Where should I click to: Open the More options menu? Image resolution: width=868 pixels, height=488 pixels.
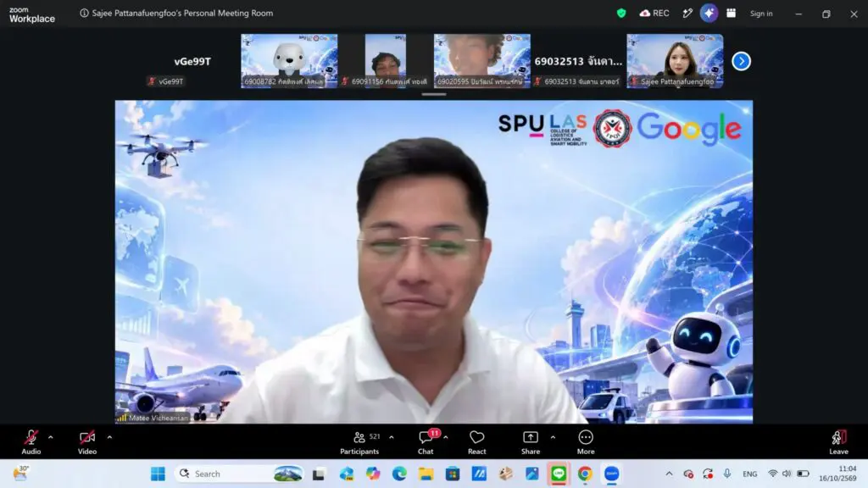[586, 442]
